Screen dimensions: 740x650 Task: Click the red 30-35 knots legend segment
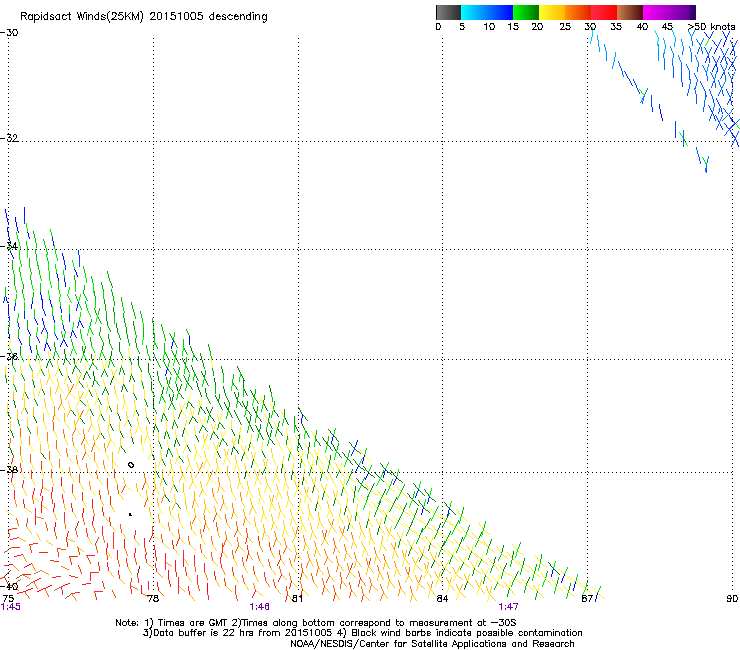coord(604,12)
